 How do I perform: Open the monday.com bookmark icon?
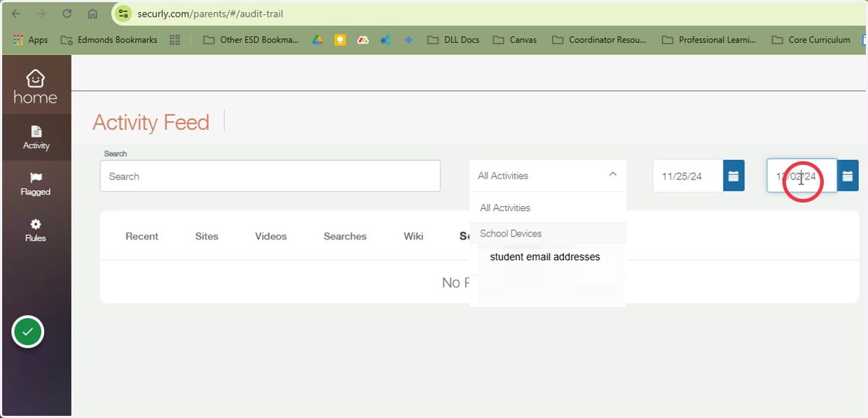tap(363, 40)
